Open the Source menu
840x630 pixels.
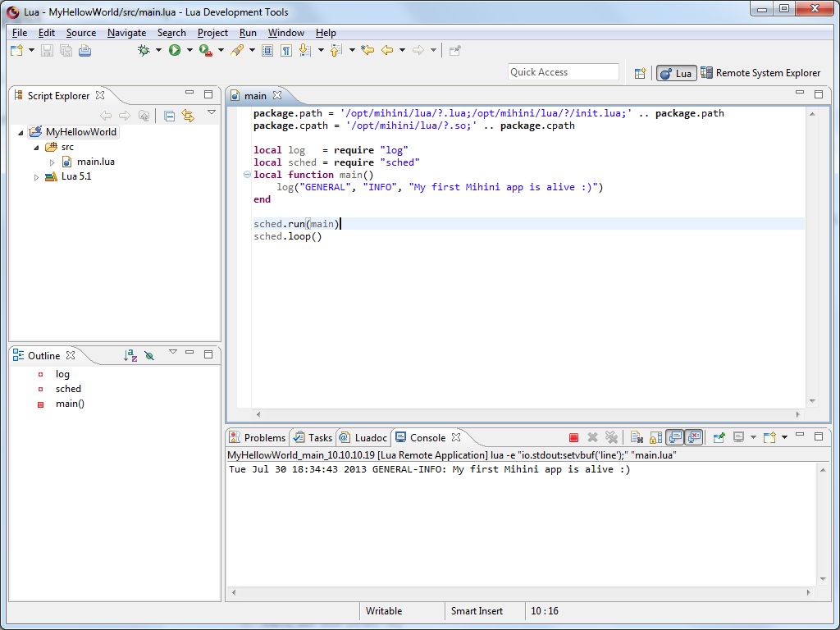coord(81,33)
